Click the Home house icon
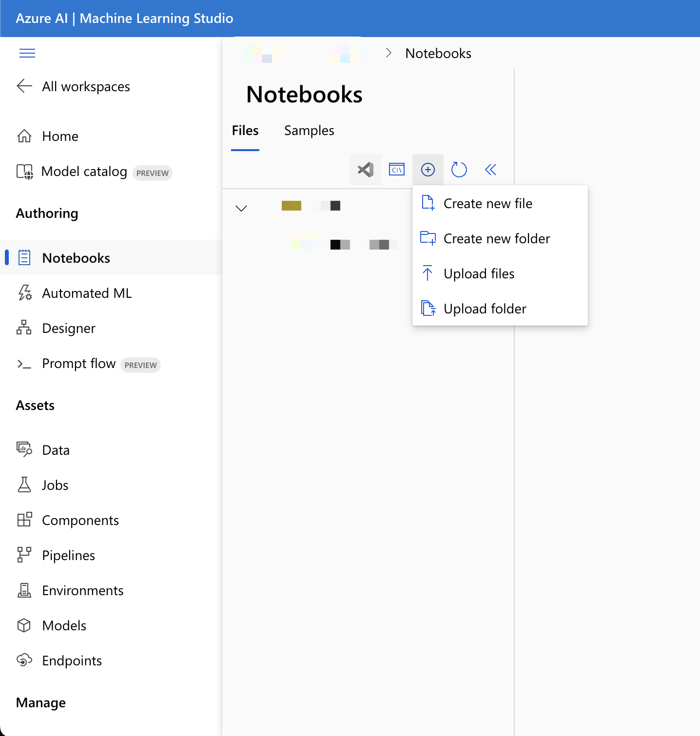Image resolution: width=700 pixels, height=736 pixels. pos(24,136)
